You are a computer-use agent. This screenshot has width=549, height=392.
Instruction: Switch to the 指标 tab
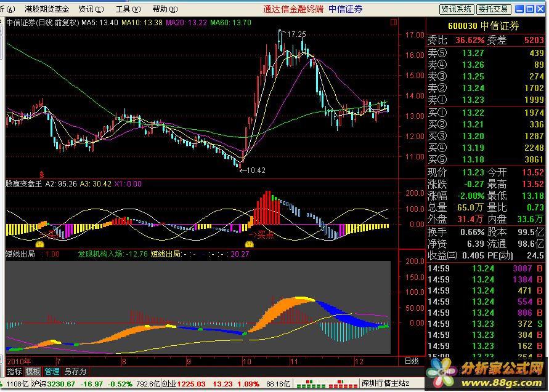click(x=14, y=371)
